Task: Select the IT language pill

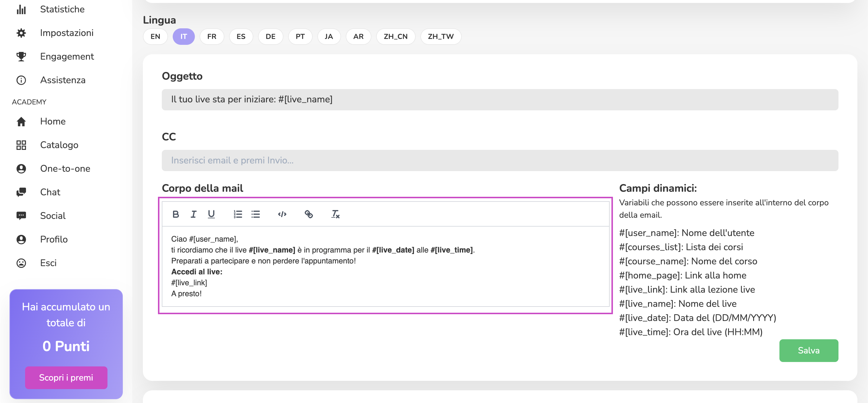Action: (x=184, y=36)
